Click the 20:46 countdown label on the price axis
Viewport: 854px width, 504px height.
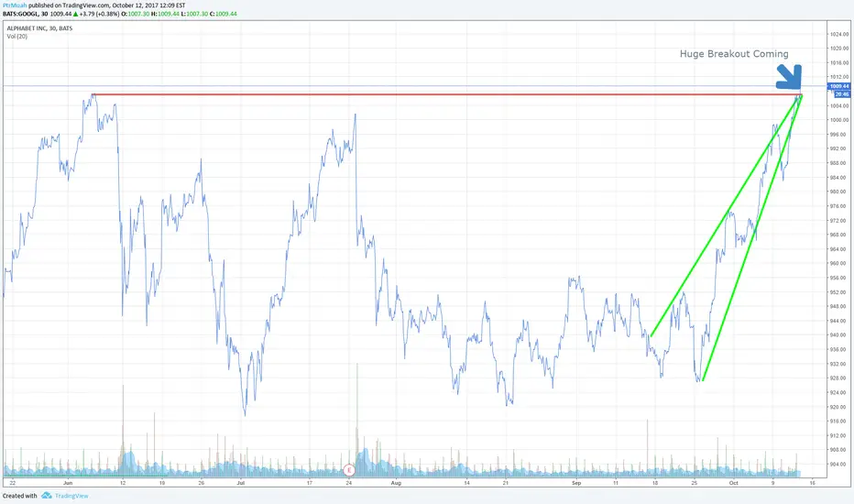842,94
